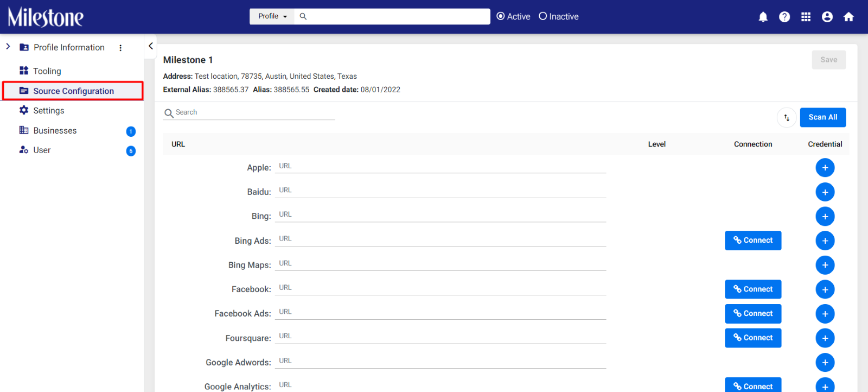The image size is (868, 392).
Task: Click the Level column header
Action: (x=656, y=144)
